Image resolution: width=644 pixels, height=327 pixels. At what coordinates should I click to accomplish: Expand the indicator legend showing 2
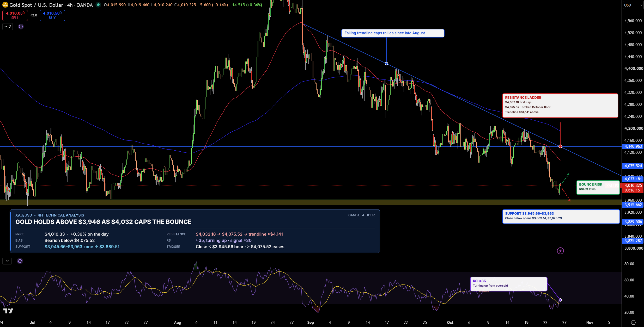click(8, 27)
